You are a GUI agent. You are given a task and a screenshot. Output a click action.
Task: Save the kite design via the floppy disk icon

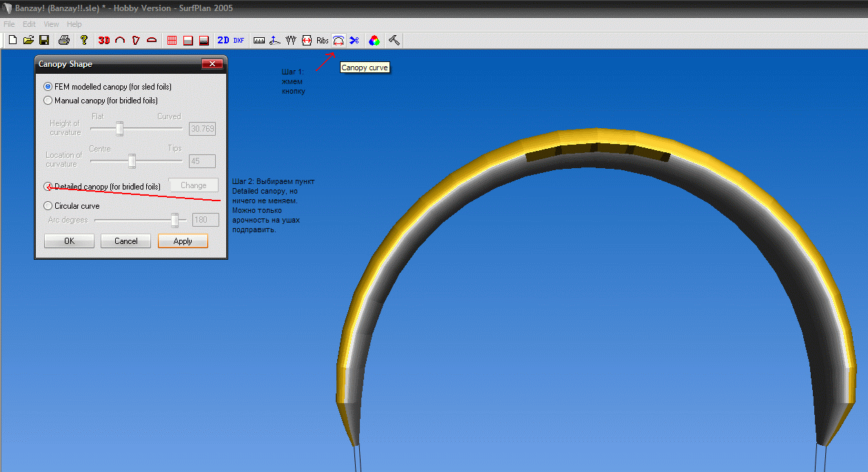(44, 41)
